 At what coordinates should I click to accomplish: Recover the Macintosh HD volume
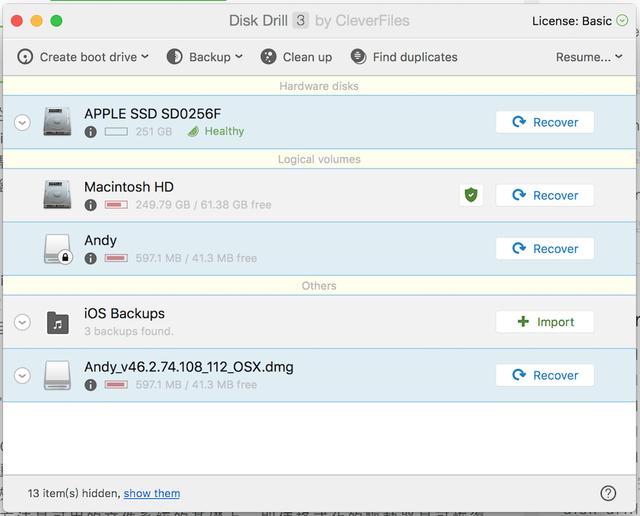point(544,195)
